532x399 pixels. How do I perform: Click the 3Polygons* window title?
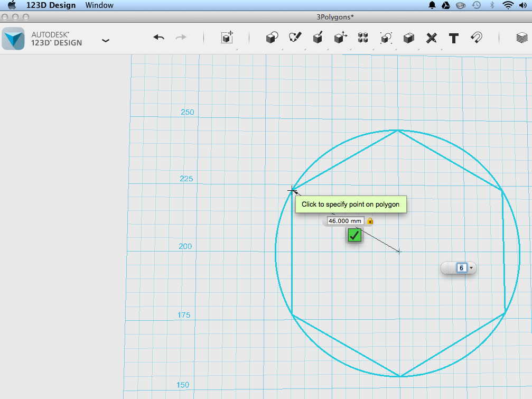click(x=335, y=17)
